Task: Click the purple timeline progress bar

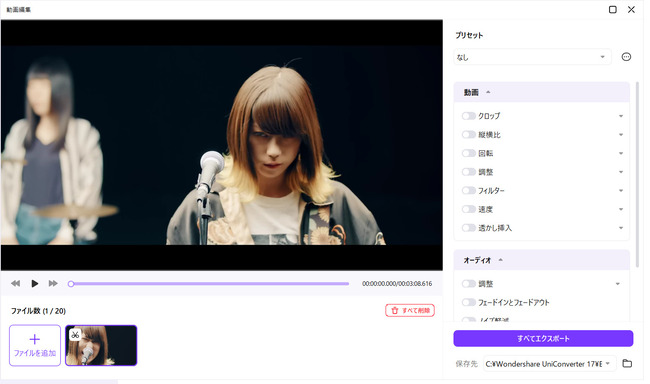Action: pyautogui.click(x=210, y=284)
